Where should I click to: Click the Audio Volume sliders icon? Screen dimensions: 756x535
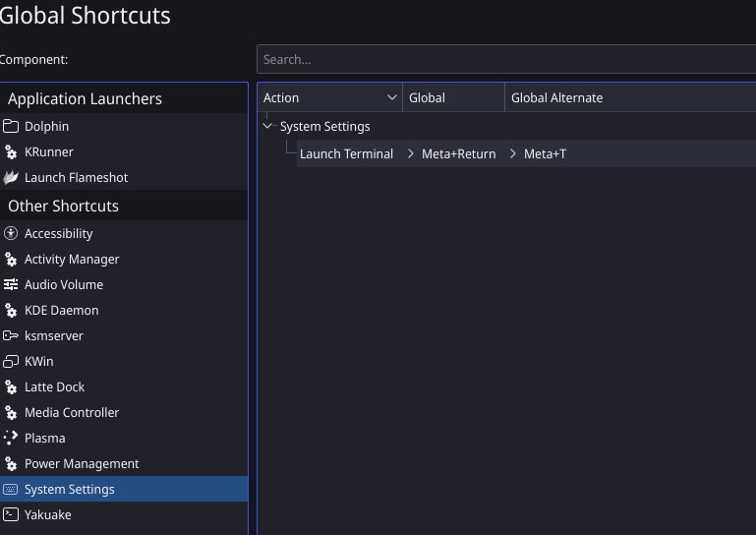point(11,284)
